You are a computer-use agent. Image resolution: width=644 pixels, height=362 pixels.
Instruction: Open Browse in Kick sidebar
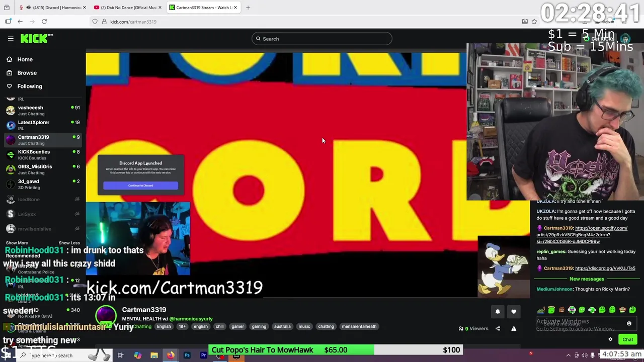(27, 73)
